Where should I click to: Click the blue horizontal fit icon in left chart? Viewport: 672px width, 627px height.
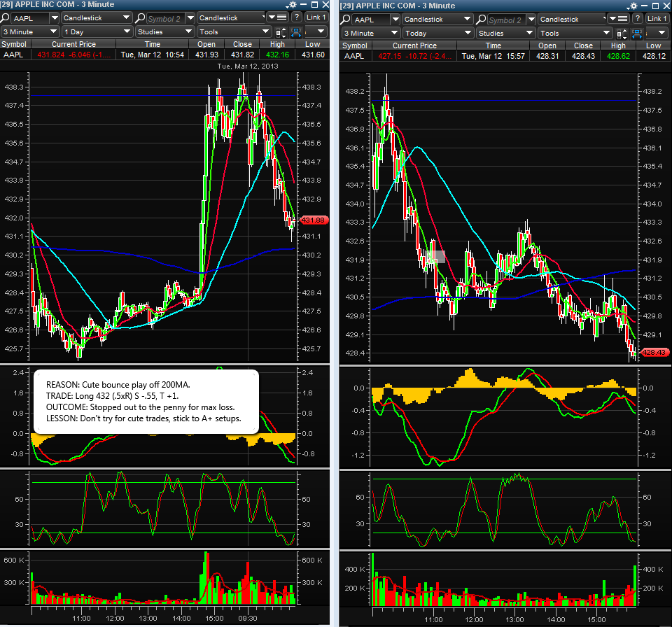pyautogui.click(x=295, y=32)
